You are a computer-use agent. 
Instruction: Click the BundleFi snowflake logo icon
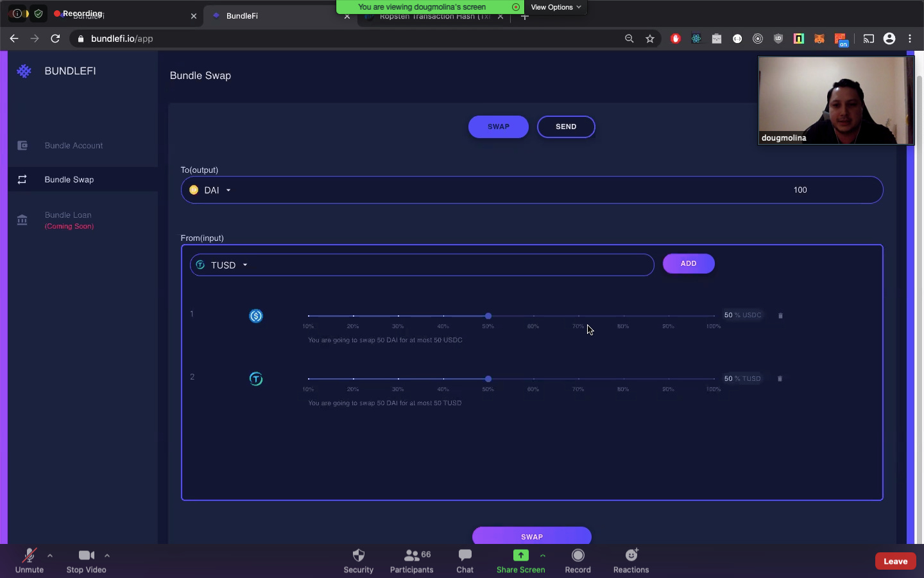24,71
